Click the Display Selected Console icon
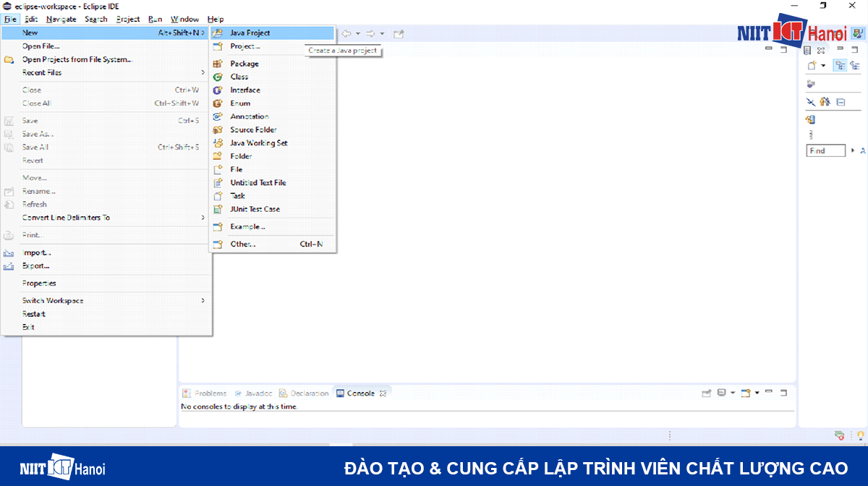Image resolution: width=868 pixels, height=486 pixels. click(722, 393)
